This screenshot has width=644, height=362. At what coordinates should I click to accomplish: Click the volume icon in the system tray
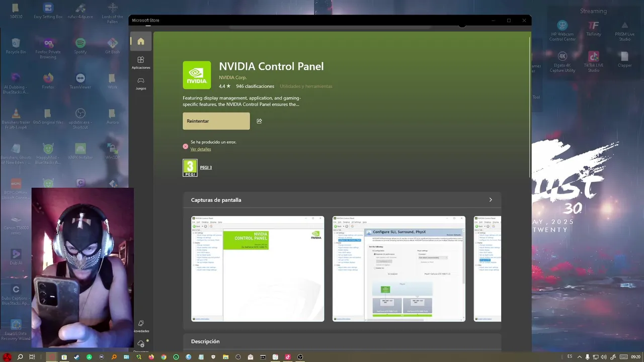(x=604, y=357)
